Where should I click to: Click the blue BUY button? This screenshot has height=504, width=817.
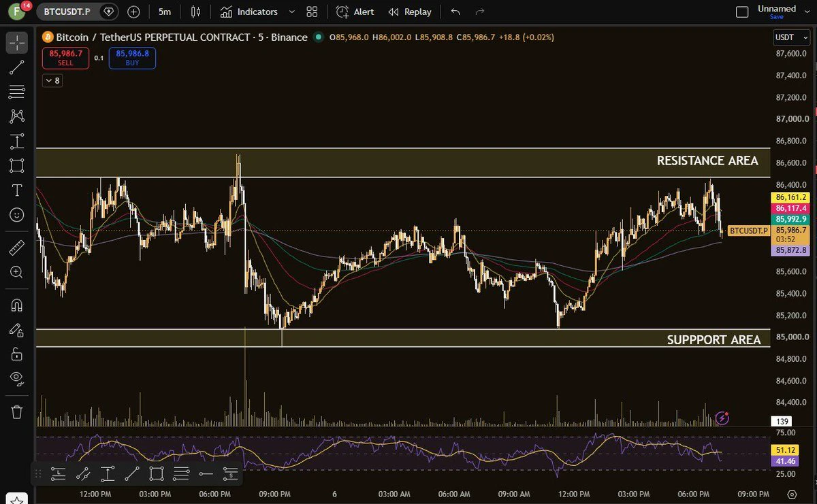pyautogui.click(x=133, y=58)
